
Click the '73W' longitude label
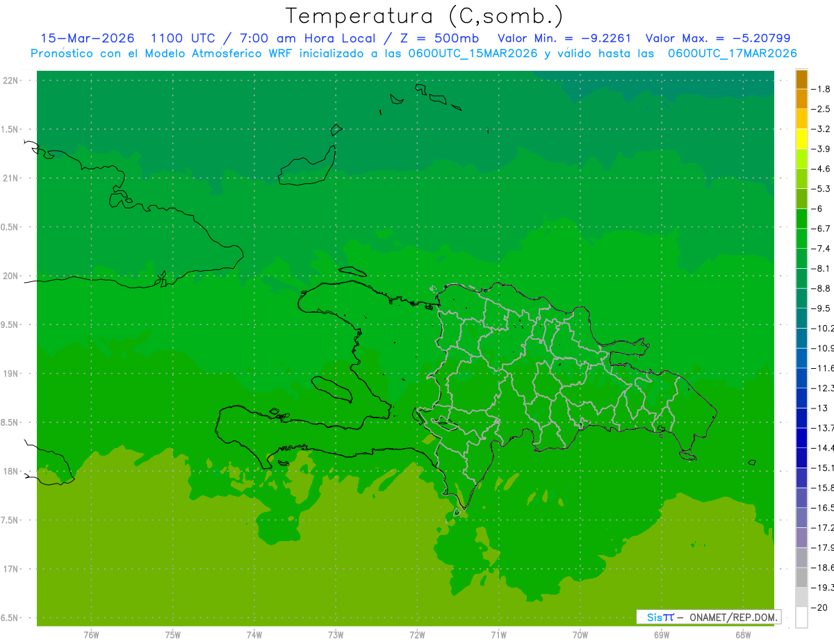point(336,635)
